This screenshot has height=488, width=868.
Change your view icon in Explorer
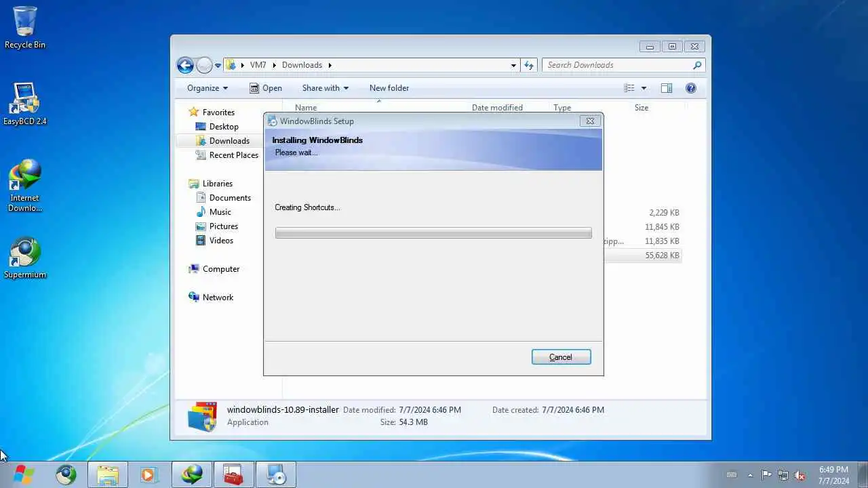[629, 88]
